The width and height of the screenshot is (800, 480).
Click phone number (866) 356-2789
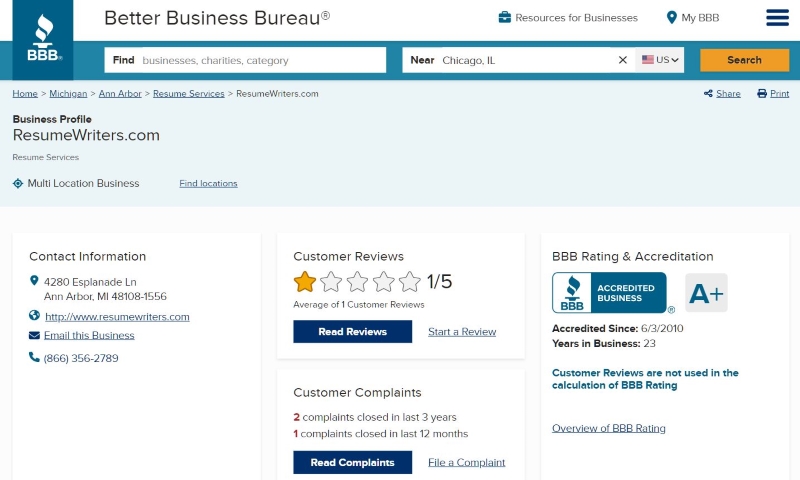[x=81, y=358]
